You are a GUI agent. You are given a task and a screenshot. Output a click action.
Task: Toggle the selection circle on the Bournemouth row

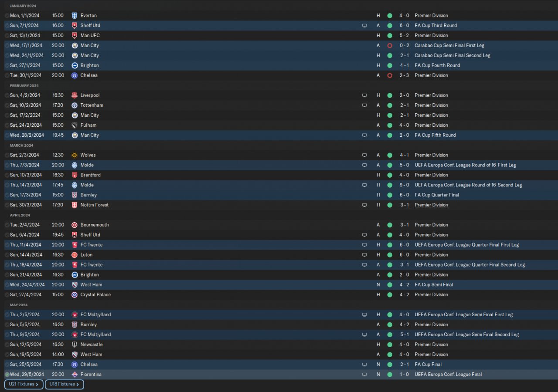point(7,225)
